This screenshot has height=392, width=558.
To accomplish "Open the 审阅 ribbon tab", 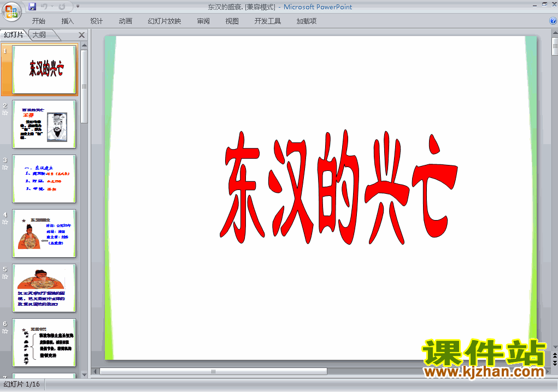I will (x=203, y=21).
